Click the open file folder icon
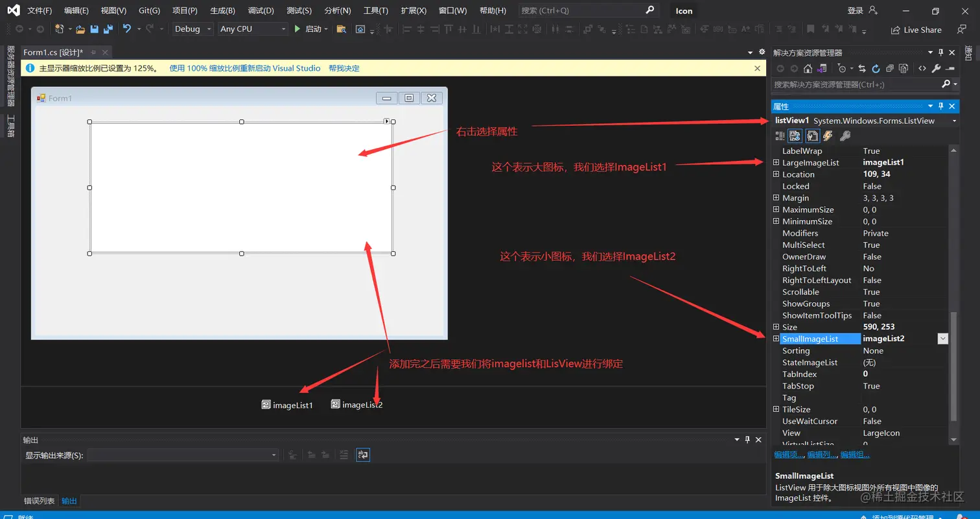Screen dimensions: 980x519 [80, 29]
